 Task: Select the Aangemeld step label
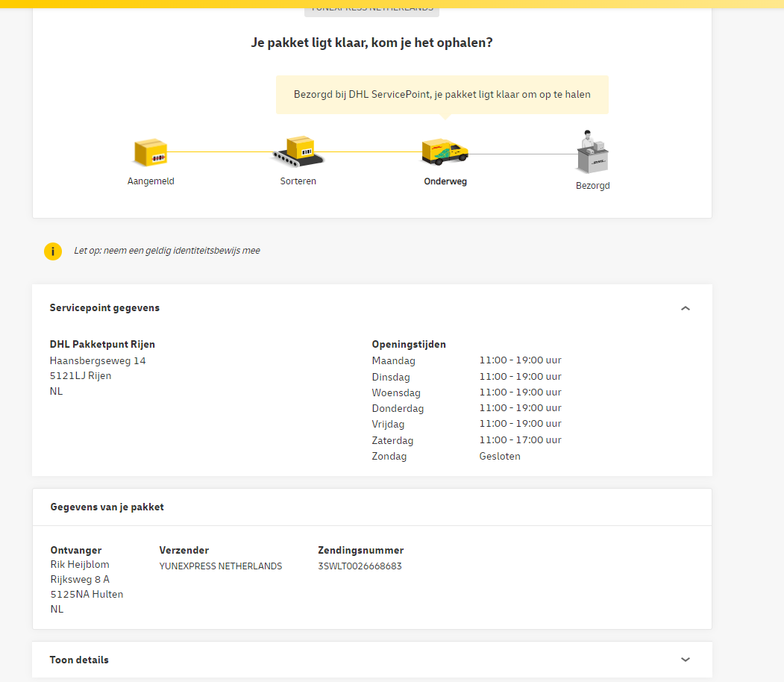151,181
